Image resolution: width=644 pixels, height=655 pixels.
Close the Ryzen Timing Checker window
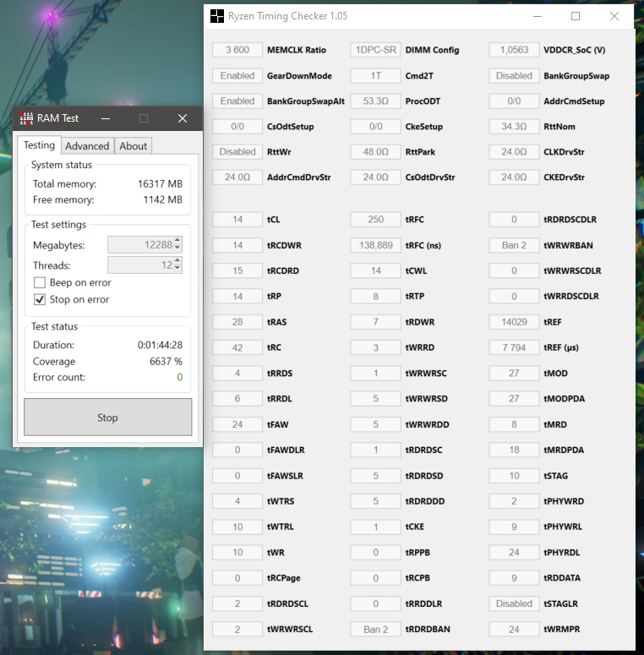[614, 16]
